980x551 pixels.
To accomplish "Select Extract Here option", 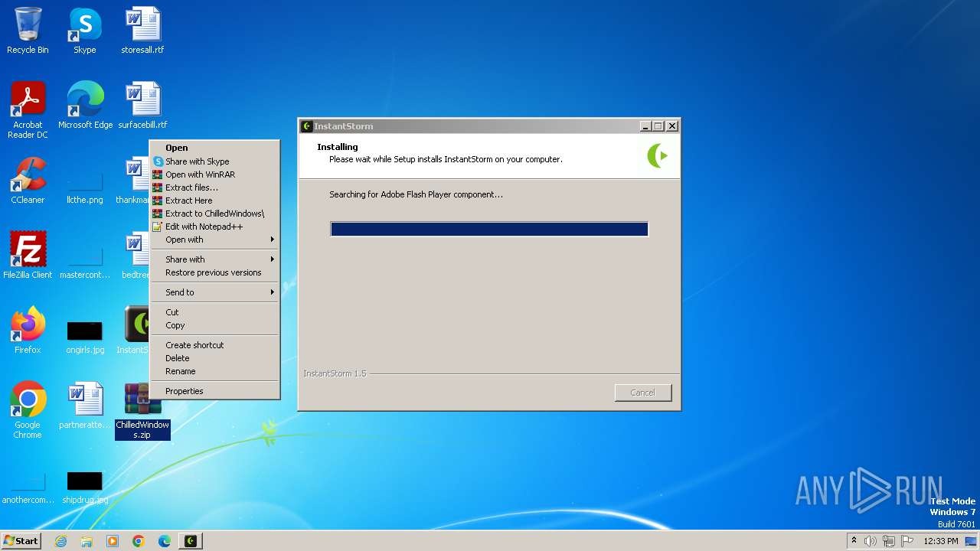I will (214, 201).
